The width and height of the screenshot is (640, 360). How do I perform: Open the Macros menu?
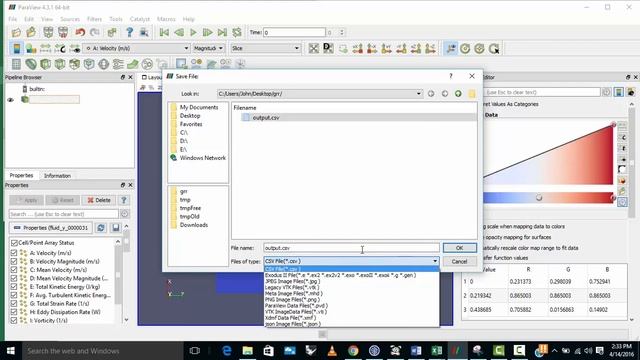tap(166, 19)
